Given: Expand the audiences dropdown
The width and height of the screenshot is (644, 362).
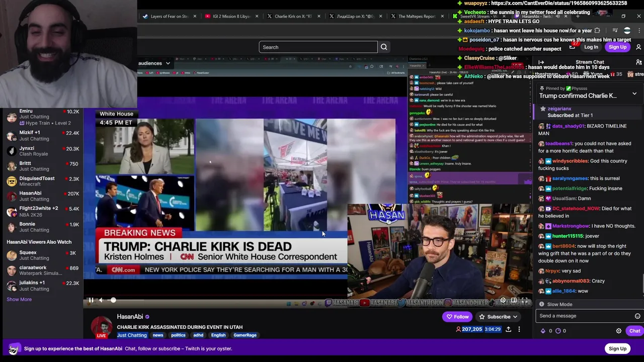Looking at the screenshot, I should 154,63.
